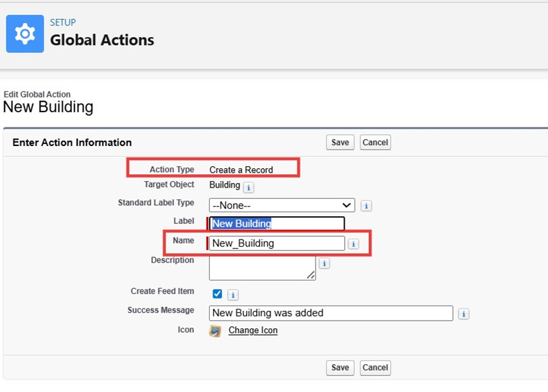
Task: Uncheck the Create Feed Item checkbox
Action: point(218,294)
